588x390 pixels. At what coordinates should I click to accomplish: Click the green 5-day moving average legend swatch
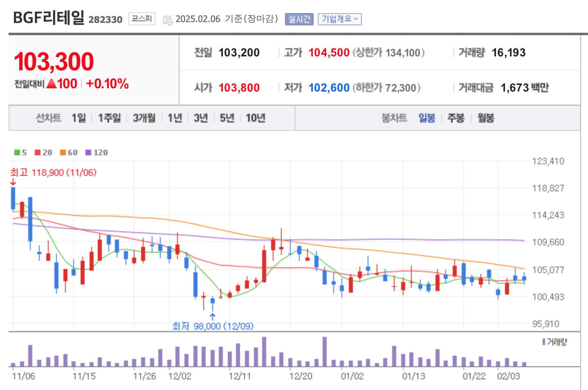coord(17,152)
